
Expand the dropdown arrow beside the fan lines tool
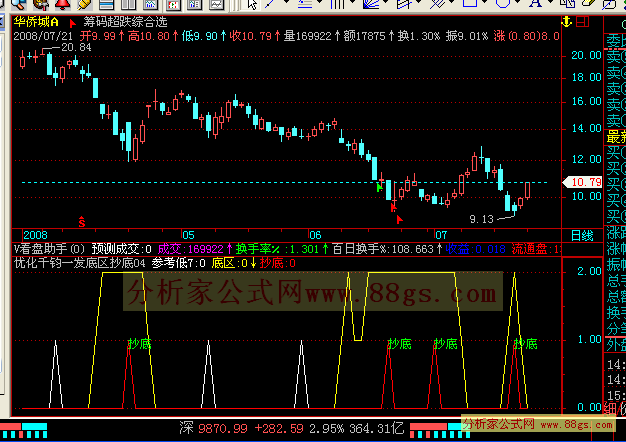coord(386,2)
